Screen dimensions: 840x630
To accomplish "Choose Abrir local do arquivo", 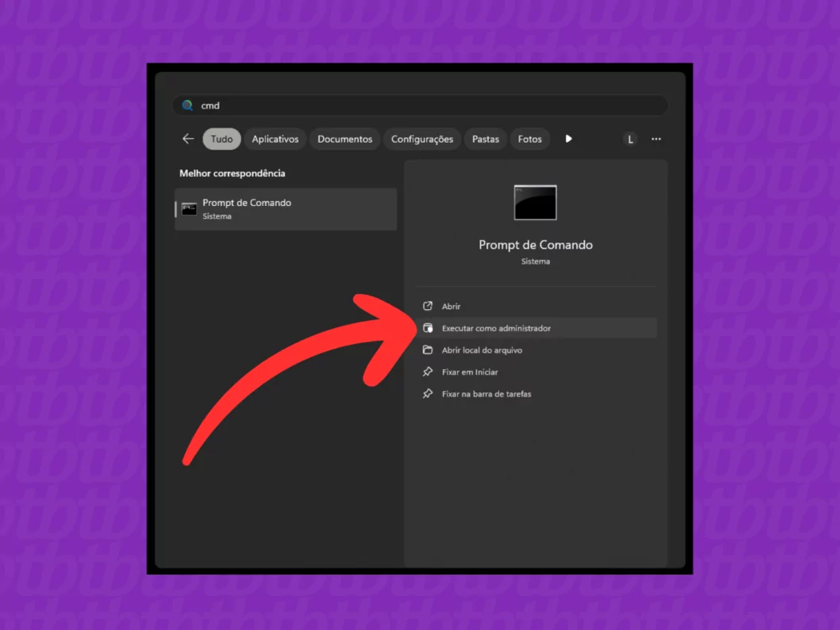I will (536, 349).
